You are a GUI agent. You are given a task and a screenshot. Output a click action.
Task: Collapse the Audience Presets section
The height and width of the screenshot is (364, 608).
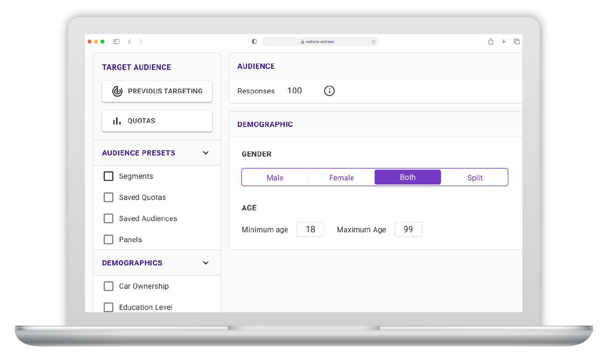pos(206,153)
